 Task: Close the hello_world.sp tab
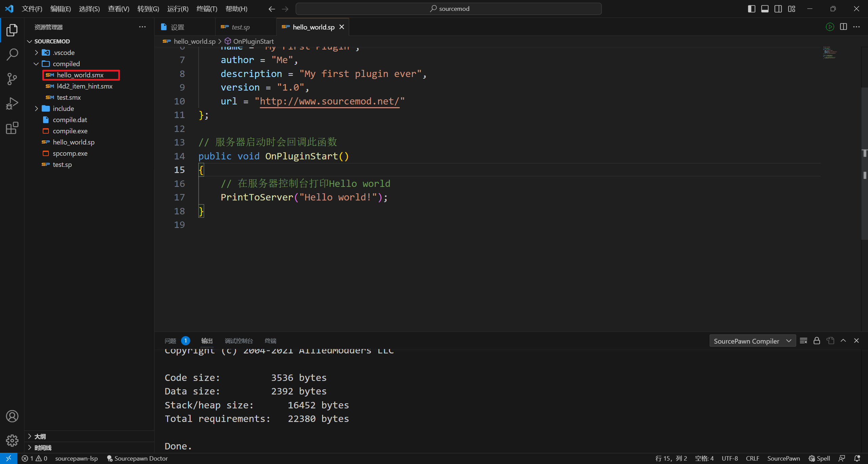342,27
